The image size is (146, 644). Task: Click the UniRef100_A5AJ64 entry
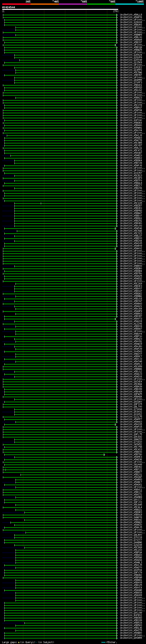coord(131,309)
